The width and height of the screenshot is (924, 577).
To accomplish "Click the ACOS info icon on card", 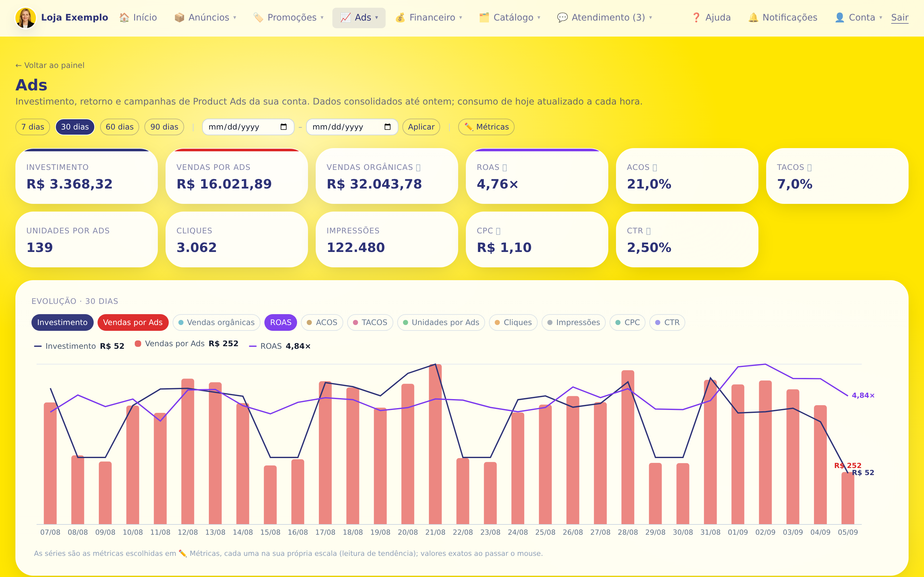I will (x=655, y=168).
